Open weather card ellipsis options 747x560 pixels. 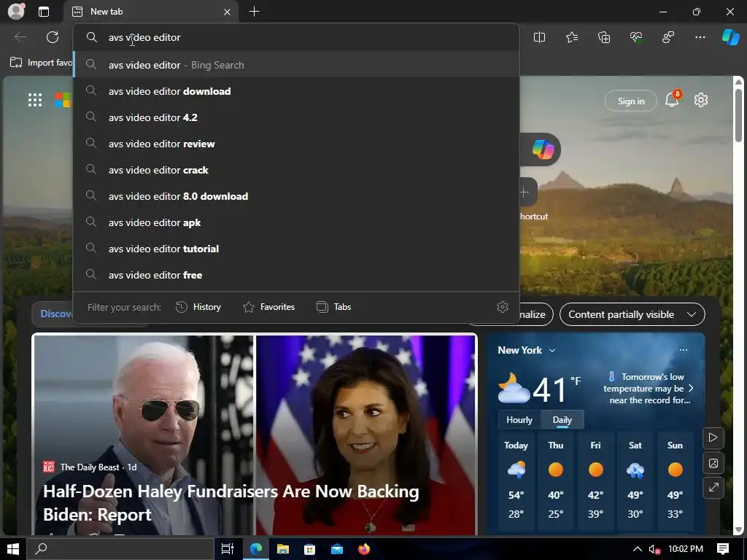(x=683, y=350)
